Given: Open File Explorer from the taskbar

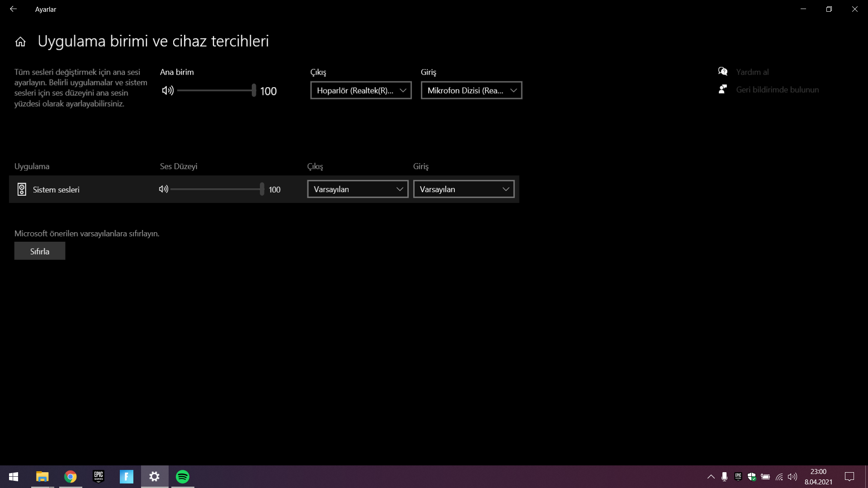Looking at the screenshot, I should (42, 477).
